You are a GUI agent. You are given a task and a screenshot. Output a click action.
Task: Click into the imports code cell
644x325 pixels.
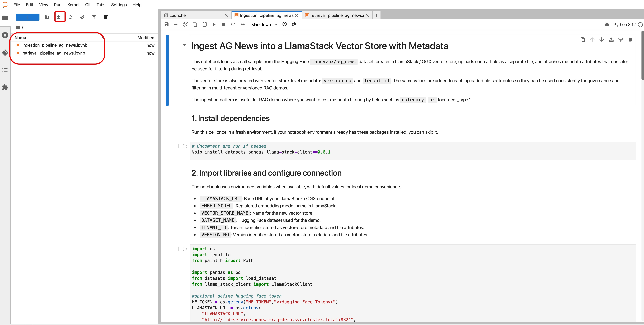click(413, 283)
